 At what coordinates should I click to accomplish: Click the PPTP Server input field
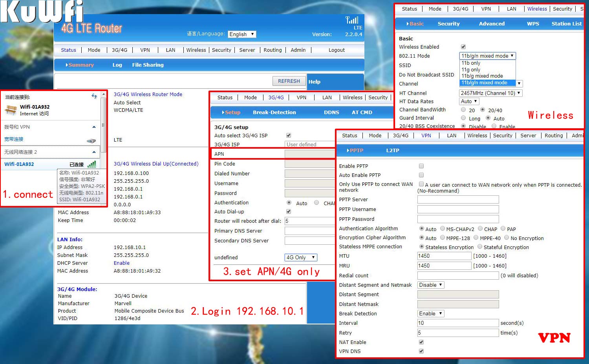458,200
